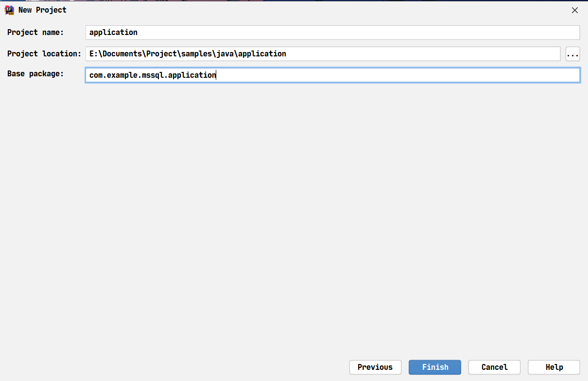Click the 'Base package:' label

35,74
